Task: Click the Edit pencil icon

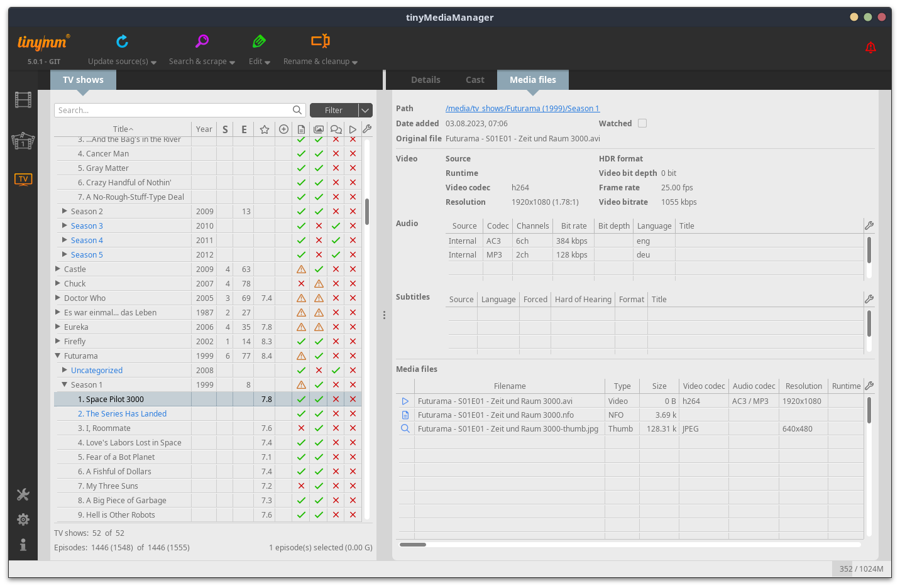Action: pyautogui.click(x=259, y=41)
